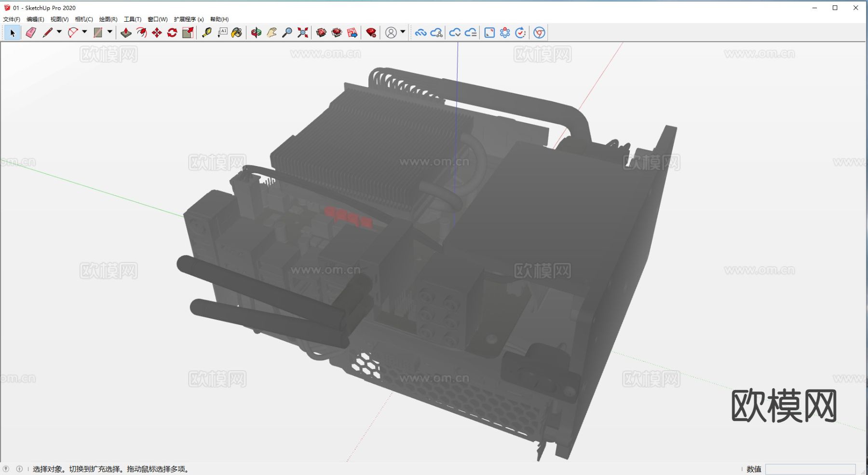Use the Pan hand tool
The image size is (868, 475).
[271, 33]
